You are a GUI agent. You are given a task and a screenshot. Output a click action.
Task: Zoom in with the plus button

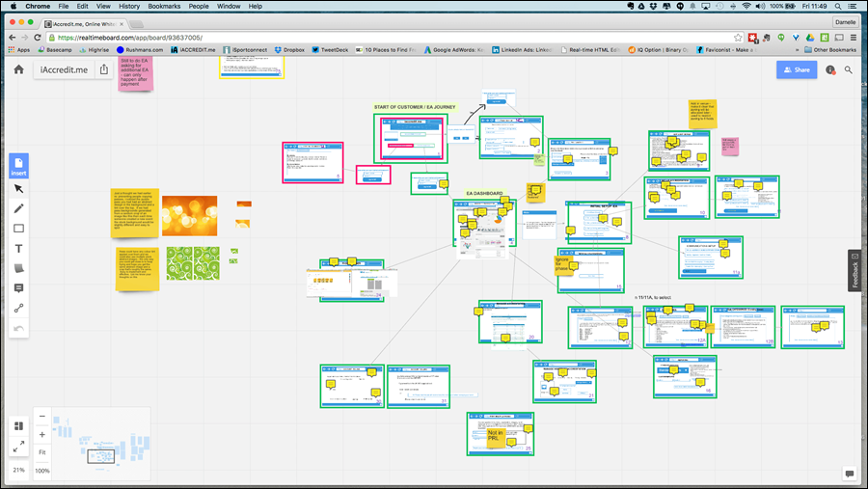[42, 435]
